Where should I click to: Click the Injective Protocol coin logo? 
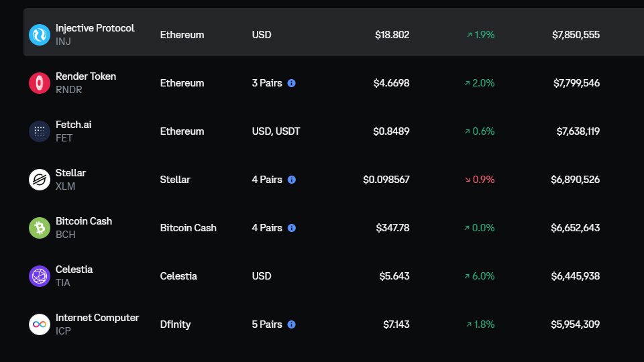tap(40, 35)
